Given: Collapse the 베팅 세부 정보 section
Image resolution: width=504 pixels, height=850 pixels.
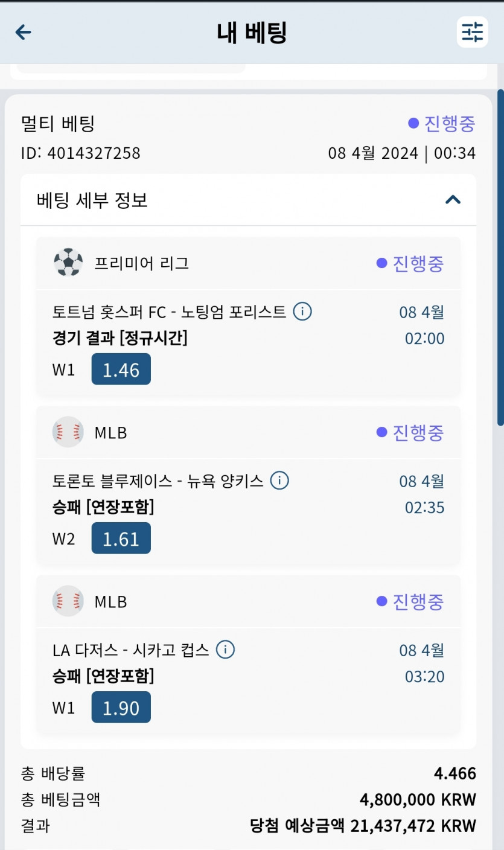Looking at the screenshot, I should 453,200.
